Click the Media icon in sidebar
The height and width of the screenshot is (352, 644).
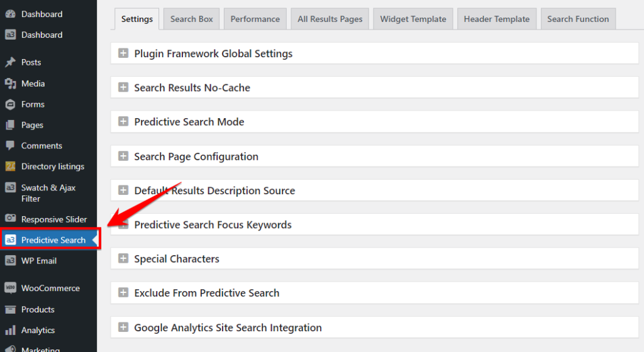pos(10,84)
